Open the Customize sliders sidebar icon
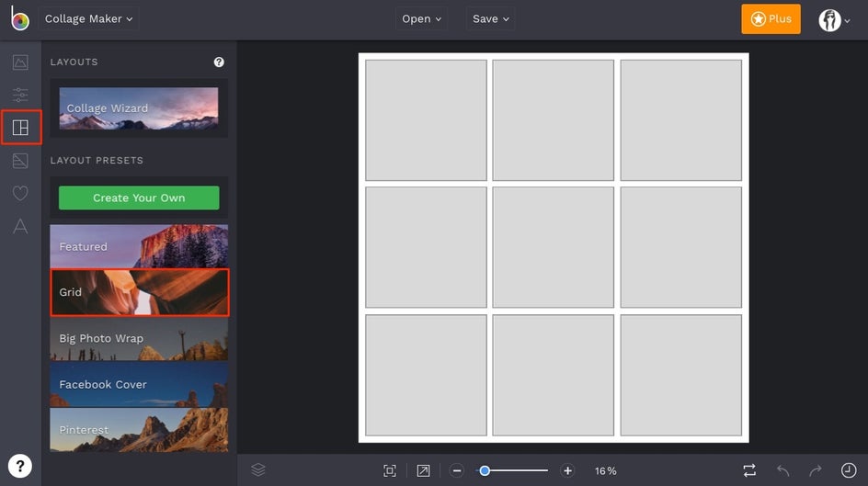This screenshot has width=868, height=486. [20, 96]
